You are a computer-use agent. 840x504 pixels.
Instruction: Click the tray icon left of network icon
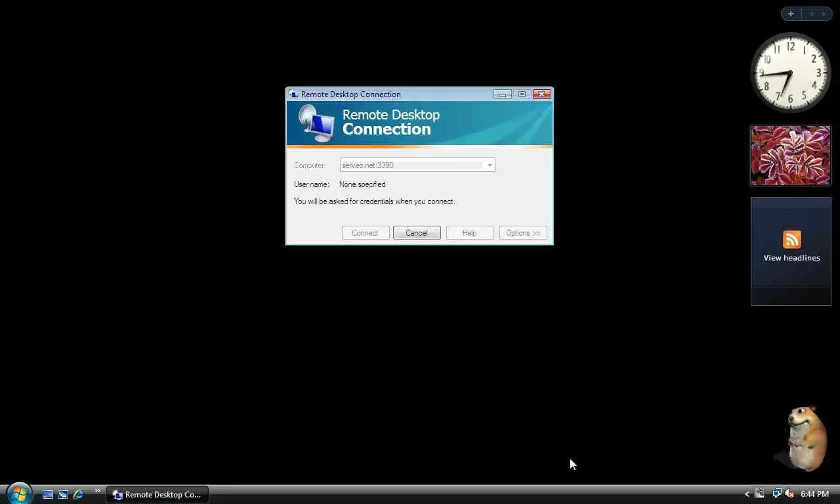(x=760, y=493)
